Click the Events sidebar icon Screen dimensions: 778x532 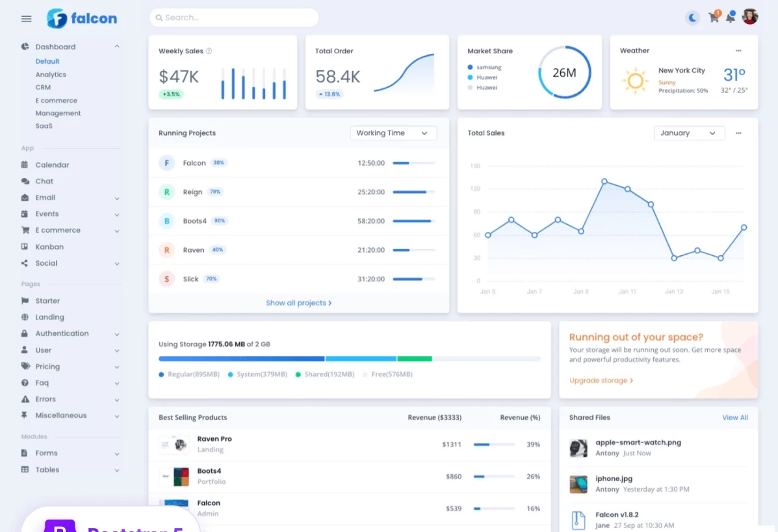(24, 214)
